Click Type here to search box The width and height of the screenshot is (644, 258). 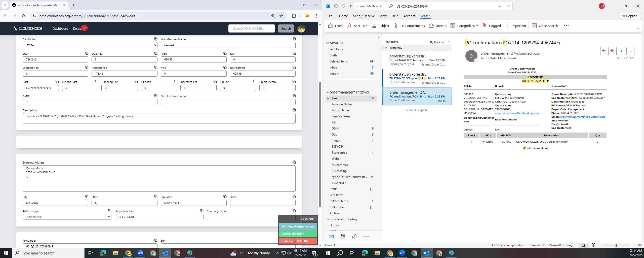[x=48, y=253]
